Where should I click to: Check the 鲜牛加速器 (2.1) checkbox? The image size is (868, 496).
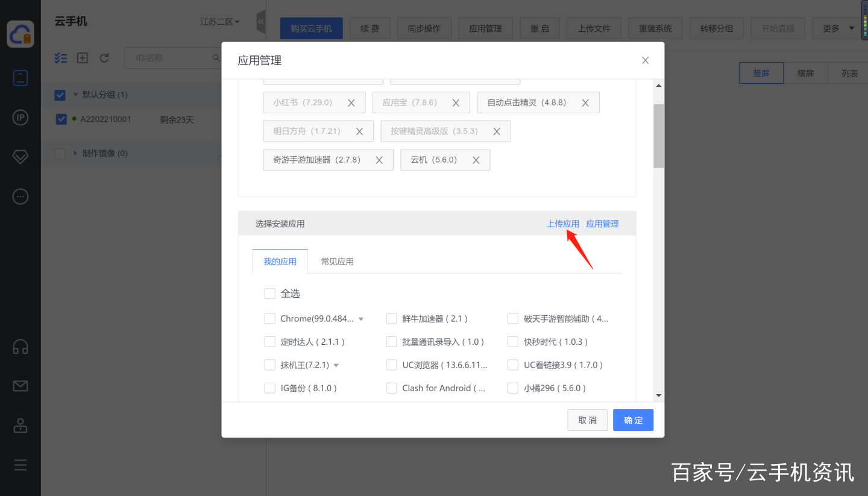point(392,318)
